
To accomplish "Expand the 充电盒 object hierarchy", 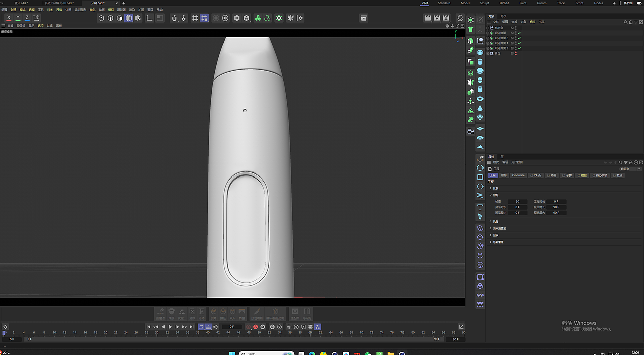I will coord(488,28).
